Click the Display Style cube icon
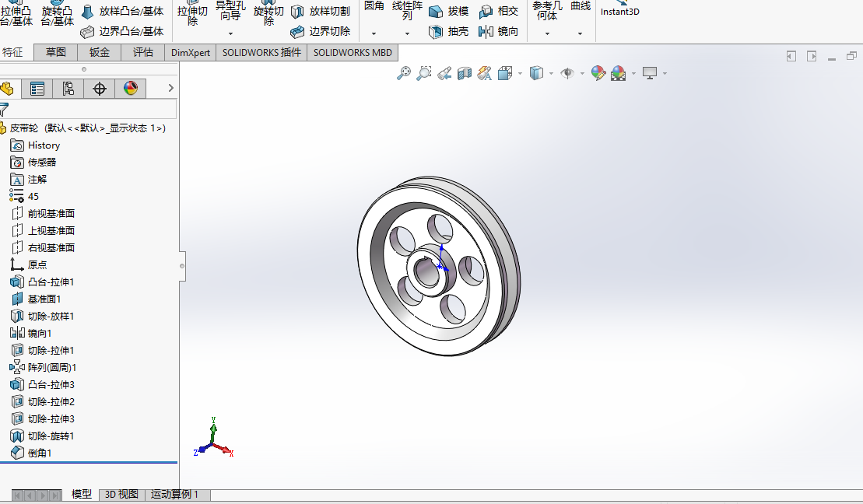This screenshot has width=863, height=504. click(536, 73)
